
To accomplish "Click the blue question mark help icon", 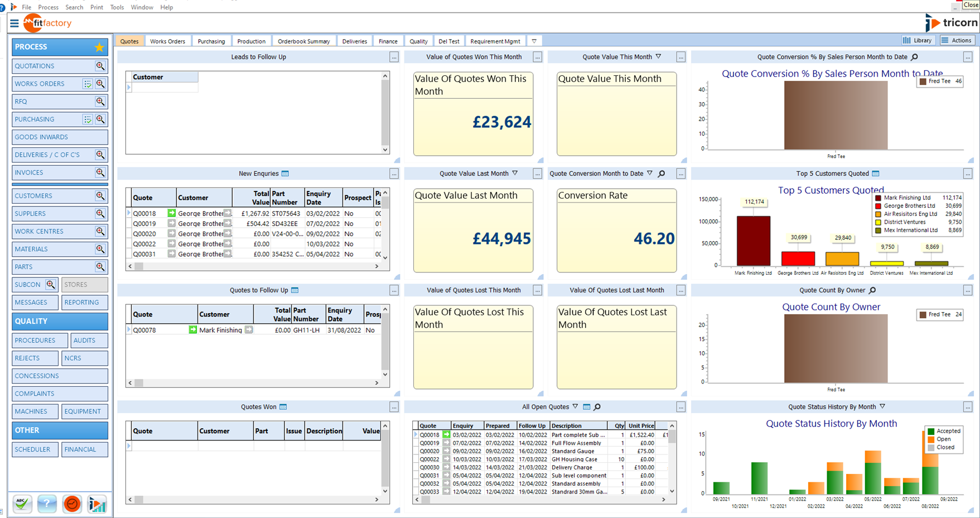I will 47,504.
